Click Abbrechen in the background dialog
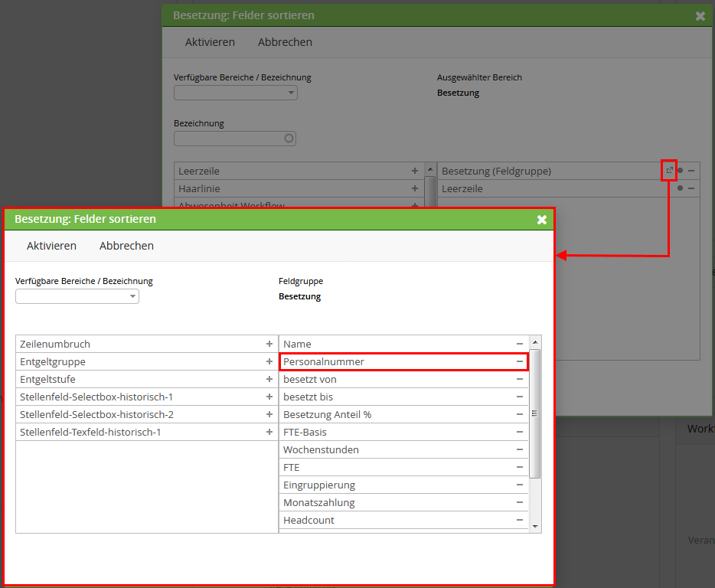Viewport: 715px width, 588px height. point(285,42)
